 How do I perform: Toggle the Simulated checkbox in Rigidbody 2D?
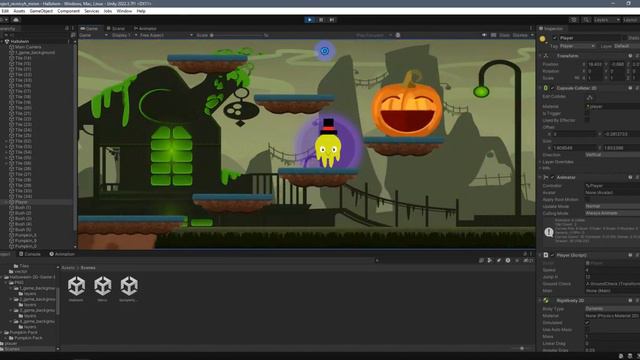click(x=587, y=323)
